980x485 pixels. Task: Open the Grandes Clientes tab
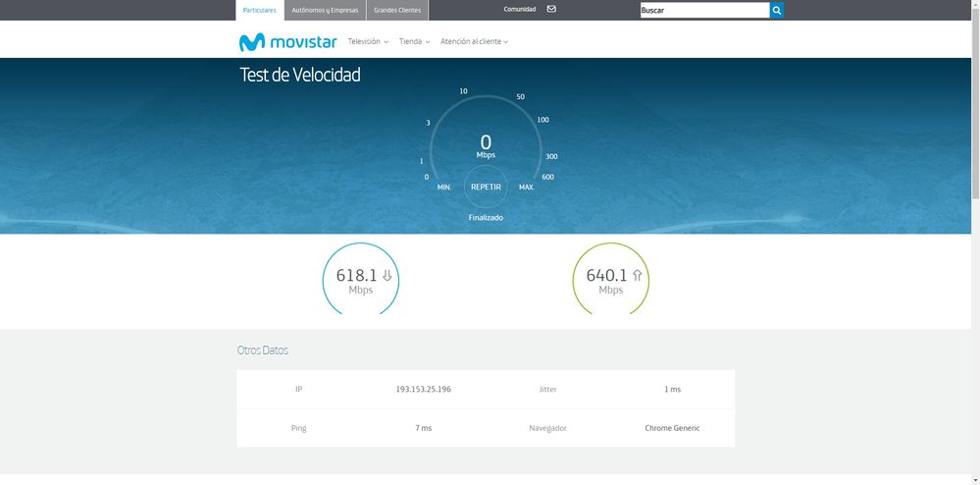pyautogui.click(x=397, y=10)
